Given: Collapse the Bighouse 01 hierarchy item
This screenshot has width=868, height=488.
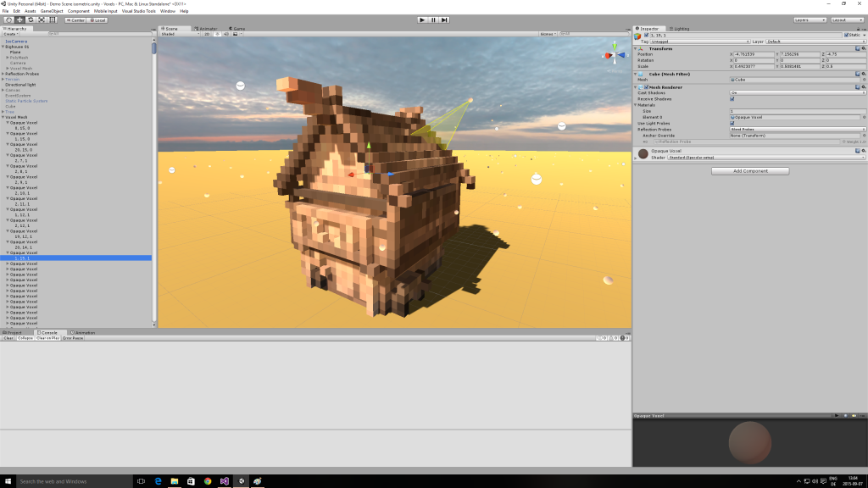Looking at the screenshot, I should [3, 47].
